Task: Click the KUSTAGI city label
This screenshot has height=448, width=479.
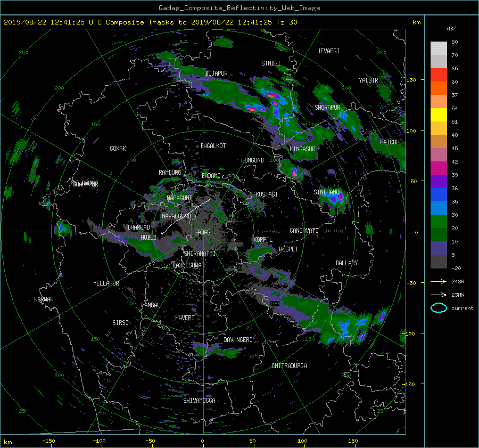Action: (x=267, y=194)
